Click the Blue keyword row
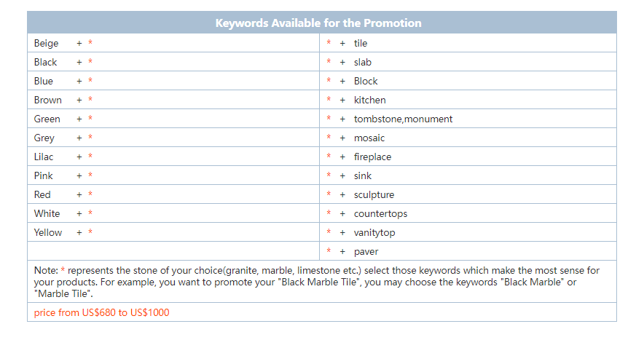Image resolution: width=644 pixels, height=340 pixels. 173,81
